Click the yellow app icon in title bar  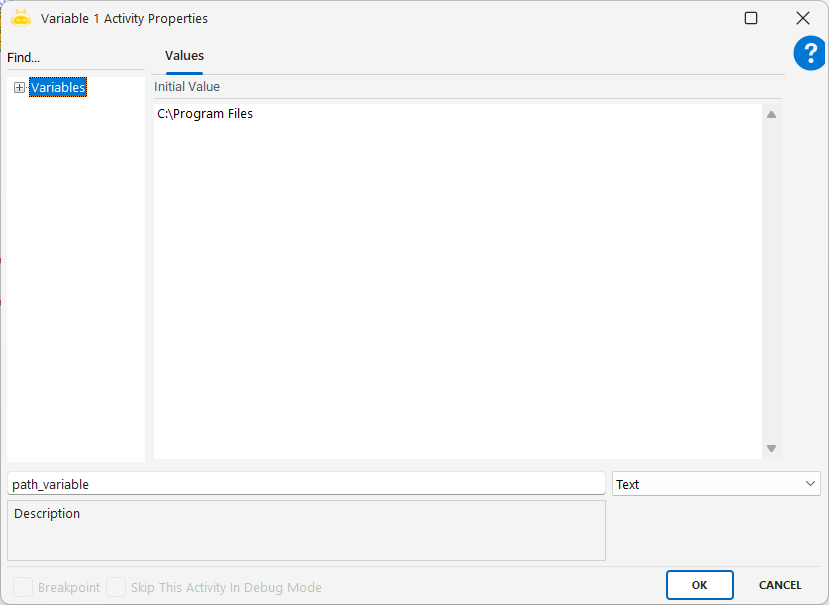tap(21, 18)
